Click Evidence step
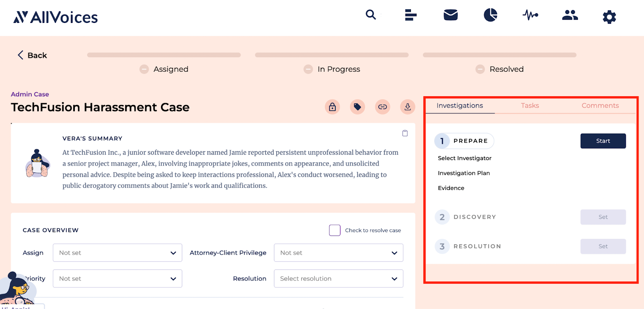644x309 pixels. [x=451, y=188]
